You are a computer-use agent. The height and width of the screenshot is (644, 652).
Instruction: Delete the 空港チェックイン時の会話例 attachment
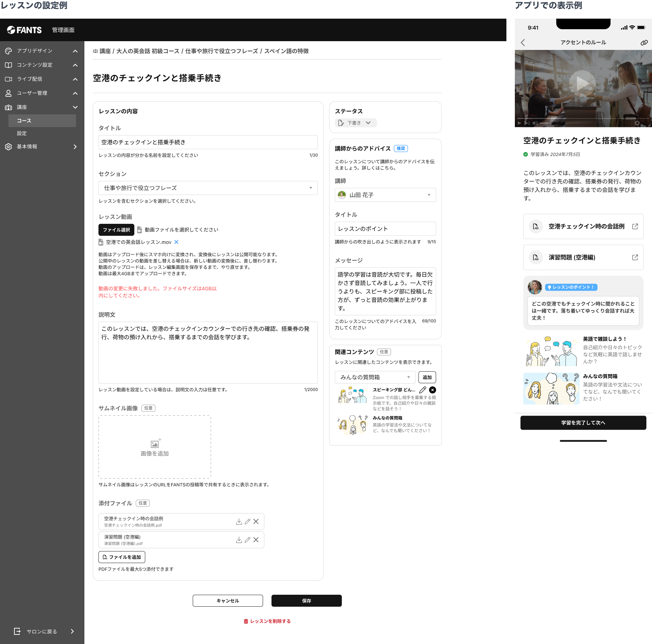[256, 522]
